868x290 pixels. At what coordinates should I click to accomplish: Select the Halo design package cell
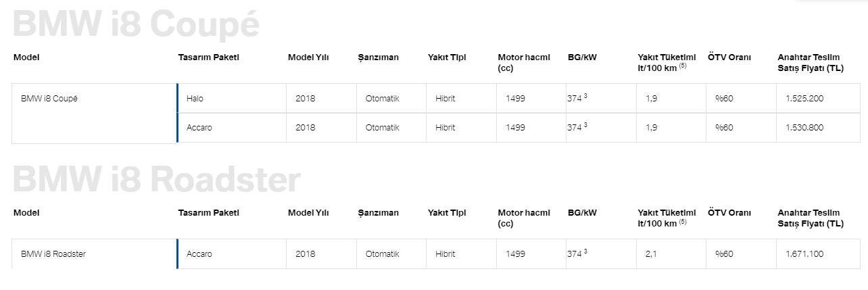[x=232, y=99]
